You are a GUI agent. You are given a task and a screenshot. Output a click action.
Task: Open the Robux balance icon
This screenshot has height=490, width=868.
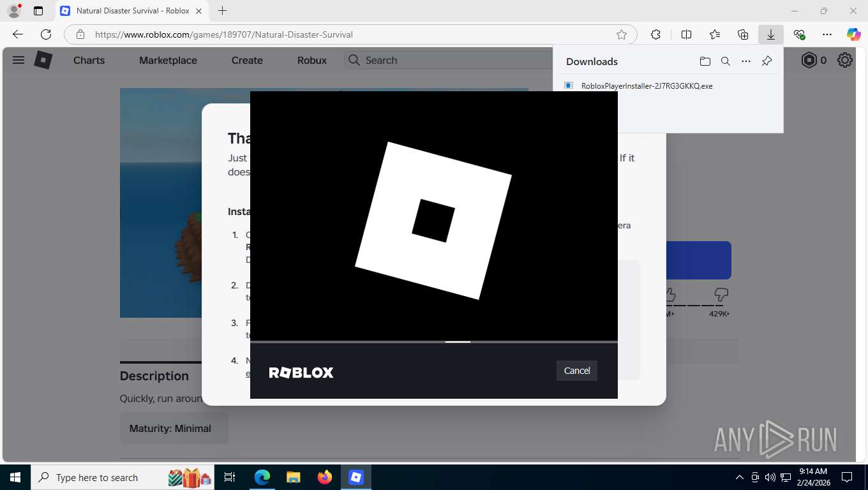pos(809,60)
